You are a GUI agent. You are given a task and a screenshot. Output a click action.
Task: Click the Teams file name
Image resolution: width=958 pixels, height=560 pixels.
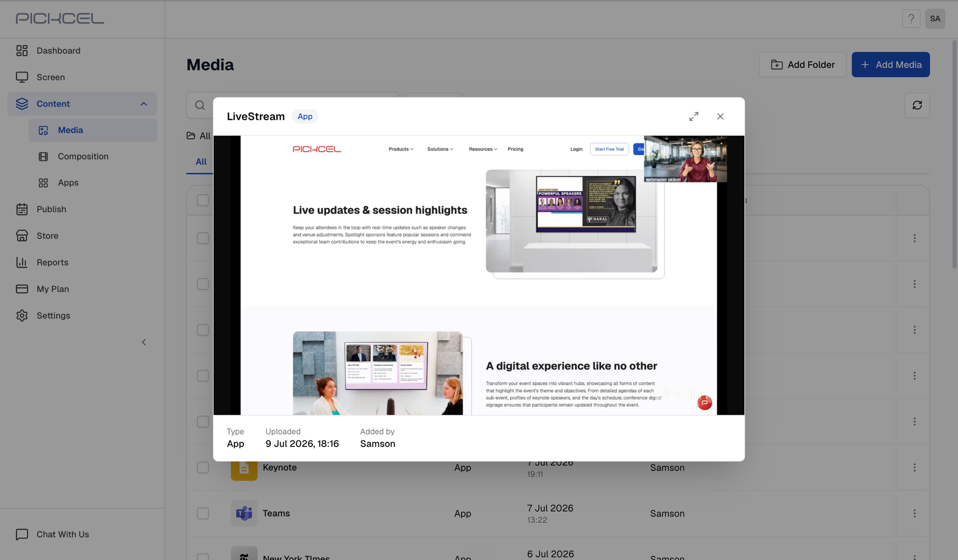coord(276,514)
